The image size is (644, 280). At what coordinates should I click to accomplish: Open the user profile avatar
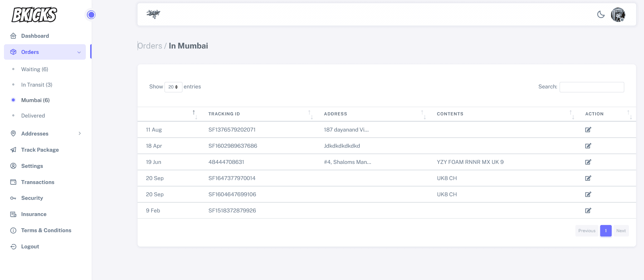pos(618,15)
